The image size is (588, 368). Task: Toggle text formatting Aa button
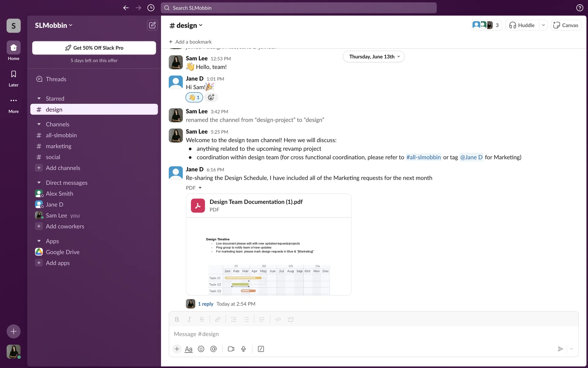[x=189, y=349]
